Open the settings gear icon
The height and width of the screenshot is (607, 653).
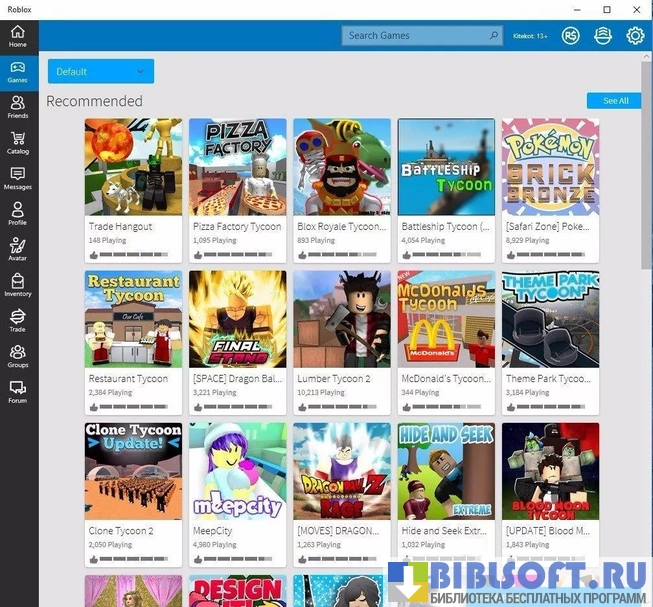635,36
